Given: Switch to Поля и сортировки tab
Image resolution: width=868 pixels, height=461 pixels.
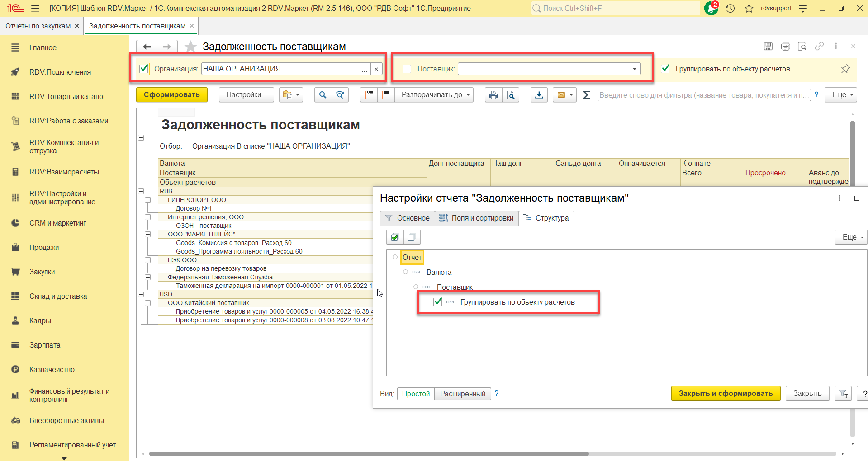Looking at the screenshot, I should click(477, 218).
